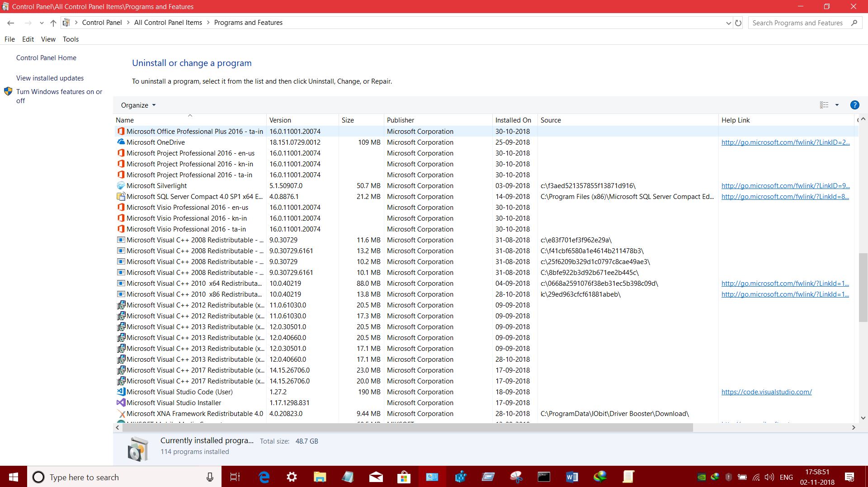Select Microsoft Project Professional 2016 kn-in icon
868x487 pixels.
(121, 164)
